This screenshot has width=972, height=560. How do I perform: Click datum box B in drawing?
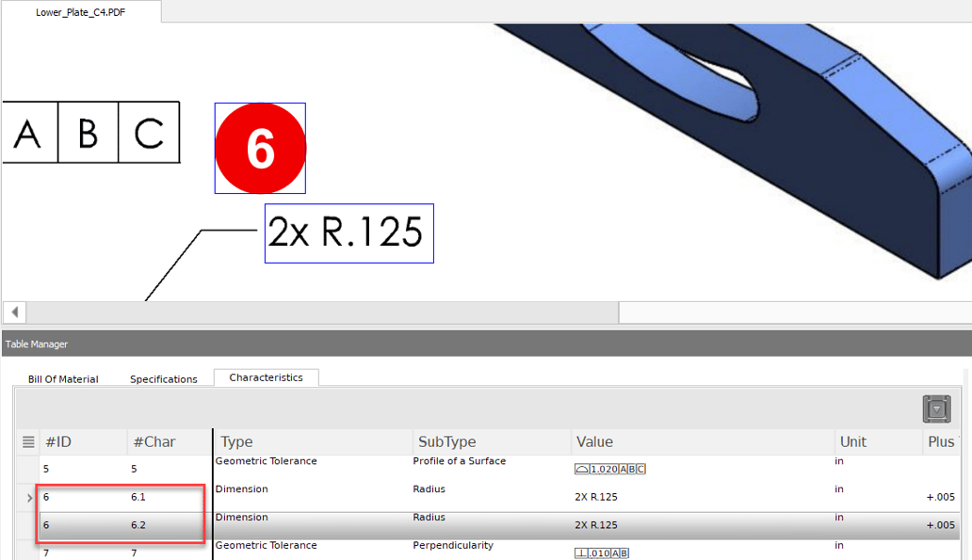click(88, 134)
